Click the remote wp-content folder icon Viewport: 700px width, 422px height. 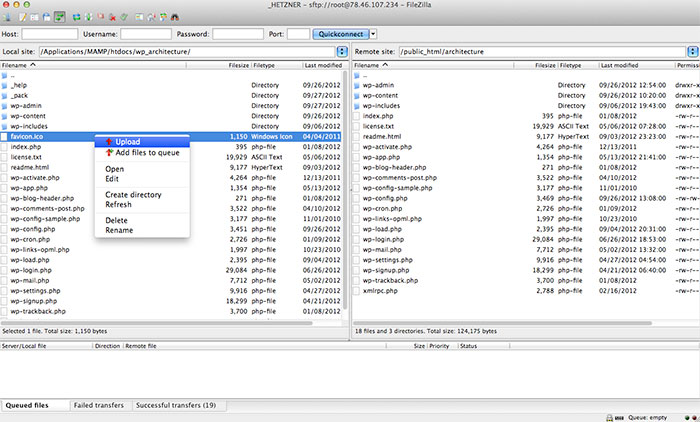click(x=357, y=95)
